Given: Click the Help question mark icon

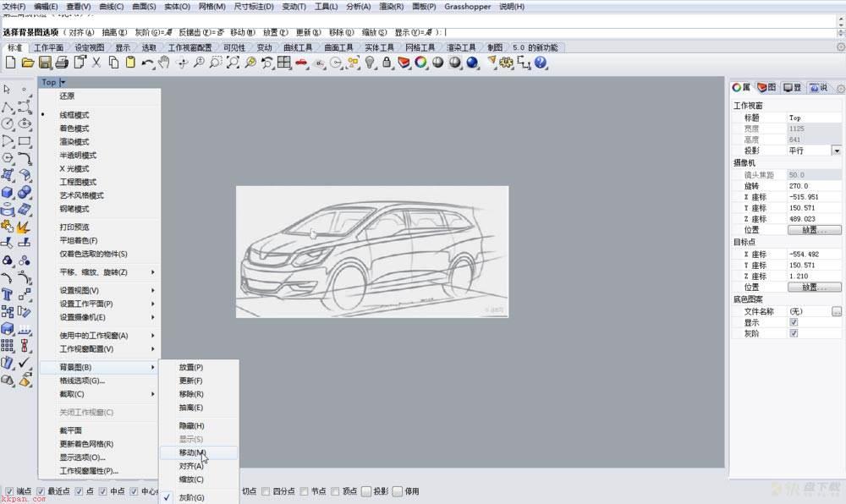Looking at the screenshot, I should [540, 63].
